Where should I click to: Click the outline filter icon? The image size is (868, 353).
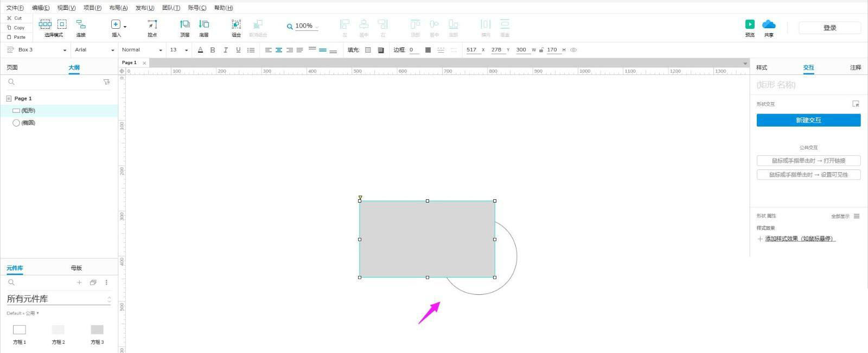point(107,82)
